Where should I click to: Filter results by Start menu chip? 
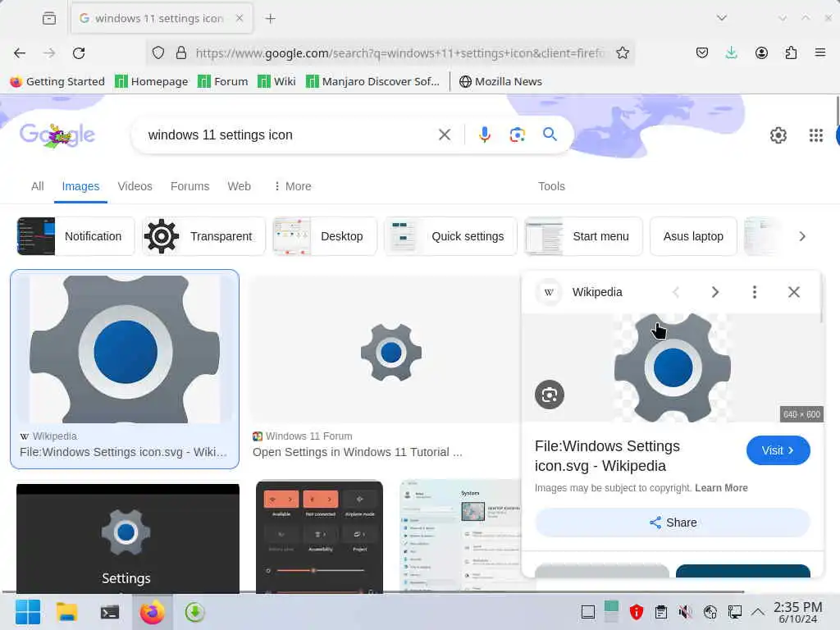583,236
